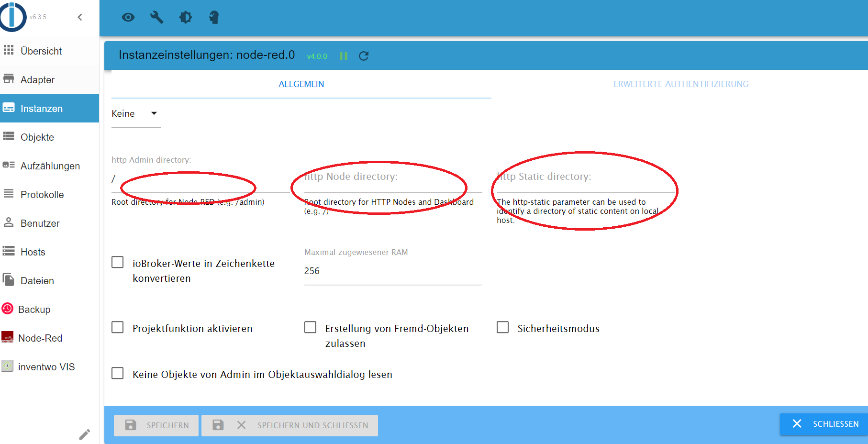Screen dimensions: 868x444
Task: Open Hosts in the sidebar
Action: pos(50,252)
